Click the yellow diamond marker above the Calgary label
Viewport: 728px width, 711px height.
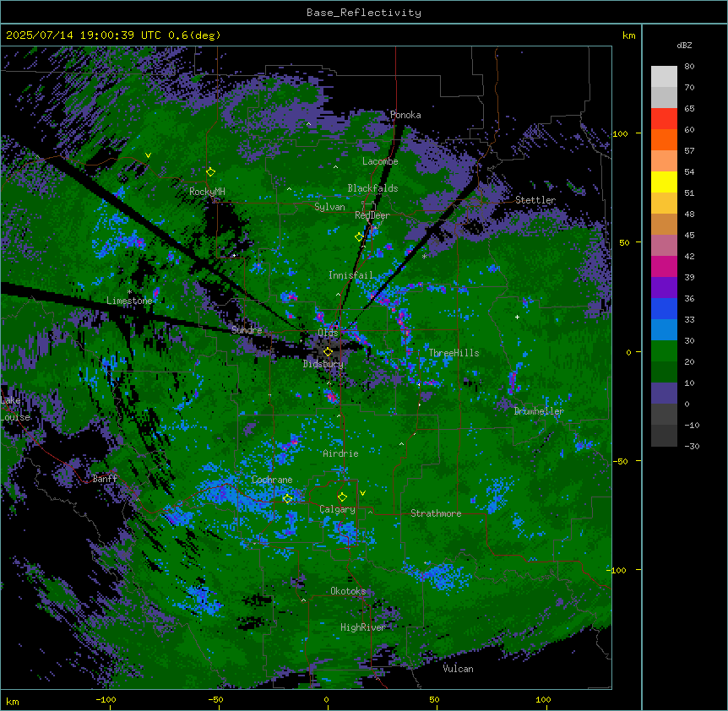click(342, 497)
